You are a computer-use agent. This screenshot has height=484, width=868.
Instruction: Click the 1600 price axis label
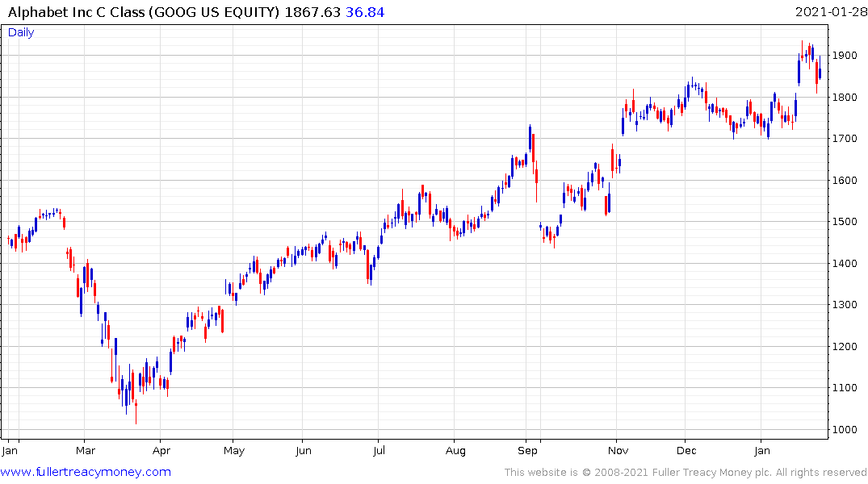tap(845, 181)
